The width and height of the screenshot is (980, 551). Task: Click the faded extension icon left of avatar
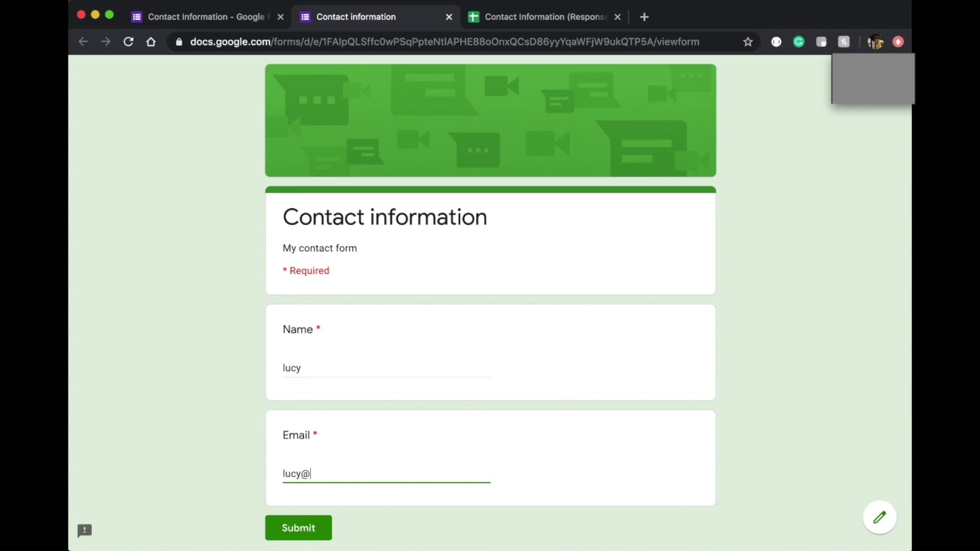[844, 42]
